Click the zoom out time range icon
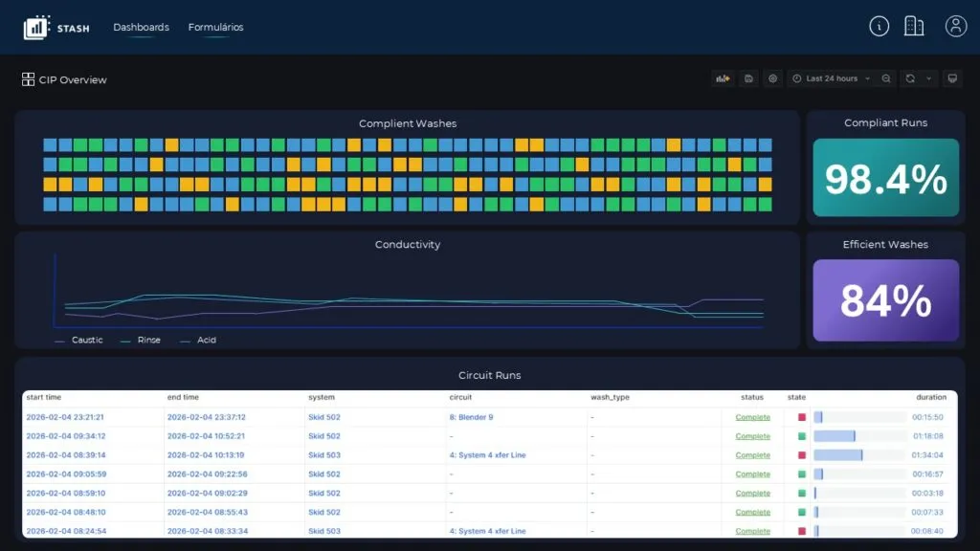This screenshot has height=551, width=980. (x=886, y=78)
